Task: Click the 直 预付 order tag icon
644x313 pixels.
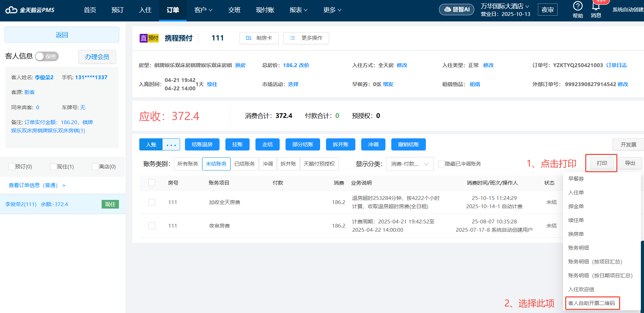Action: (149, 38)
